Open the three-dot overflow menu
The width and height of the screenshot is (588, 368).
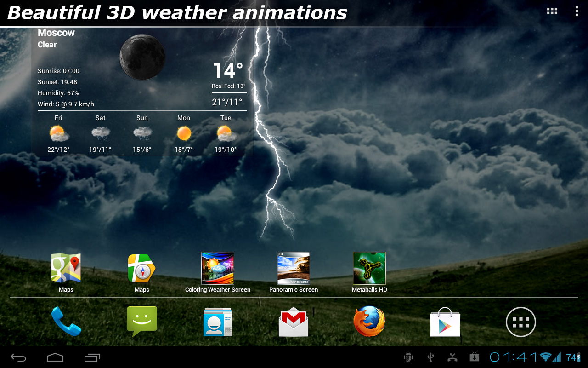click(x=577, y=11)
